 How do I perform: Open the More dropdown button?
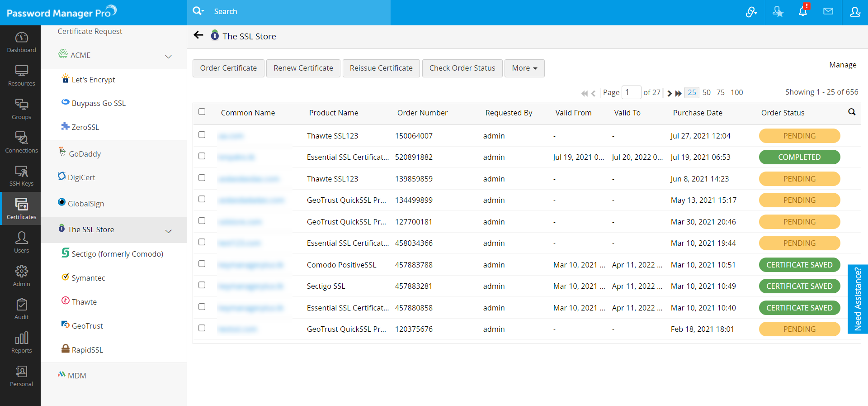(x=524, y=68)
